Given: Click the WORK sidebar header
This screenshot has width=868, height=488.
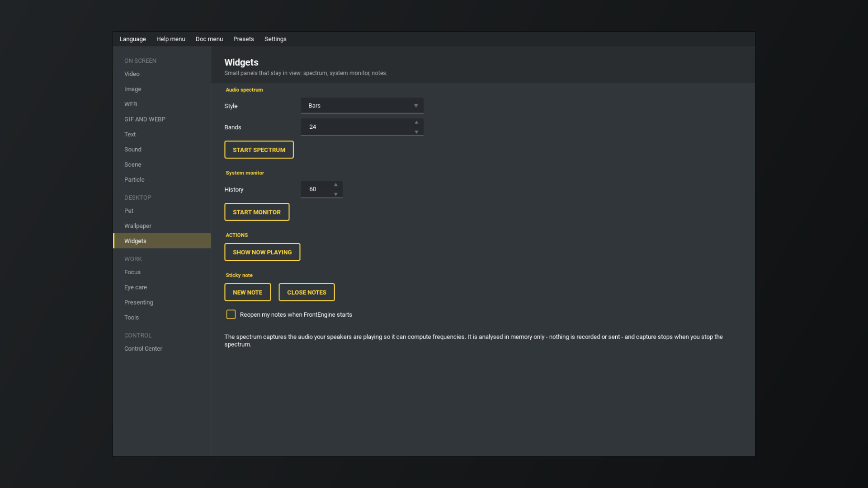Looking at the screenshot, I should pos(133,259).
